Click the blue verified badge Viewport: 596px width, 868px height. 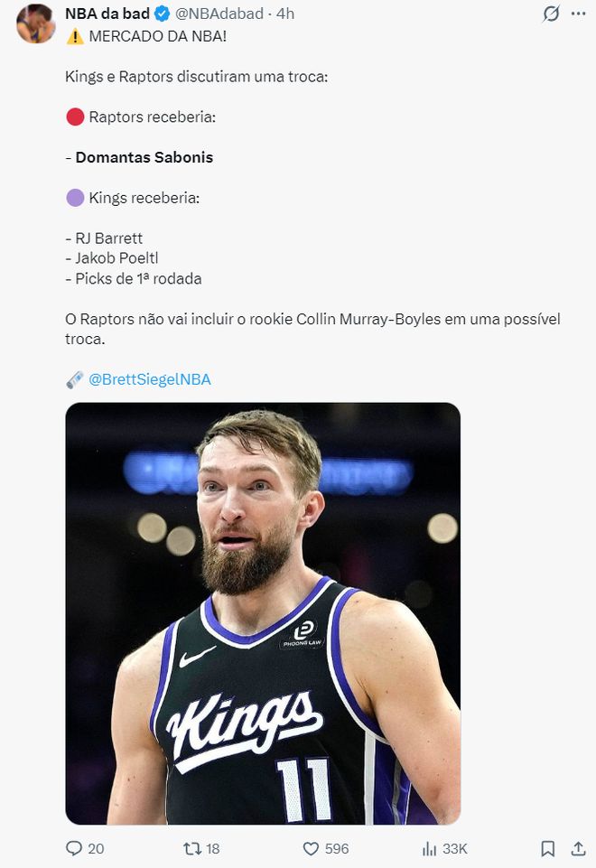[163, 14]
